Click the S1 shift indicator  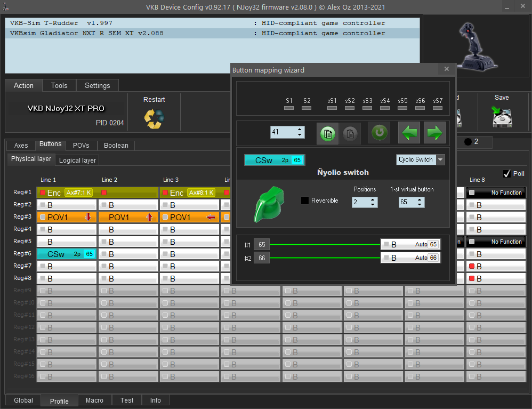289,108
